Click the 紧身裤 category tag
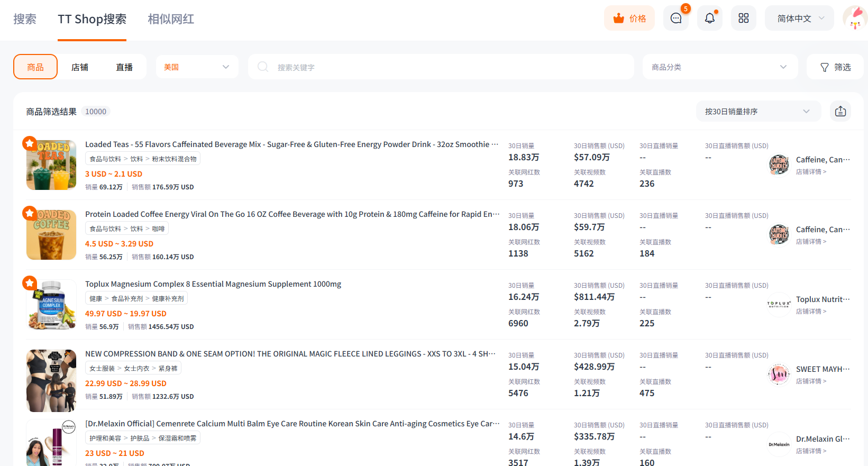The width and height of the screenshot is (868, 466). [168, 368]
